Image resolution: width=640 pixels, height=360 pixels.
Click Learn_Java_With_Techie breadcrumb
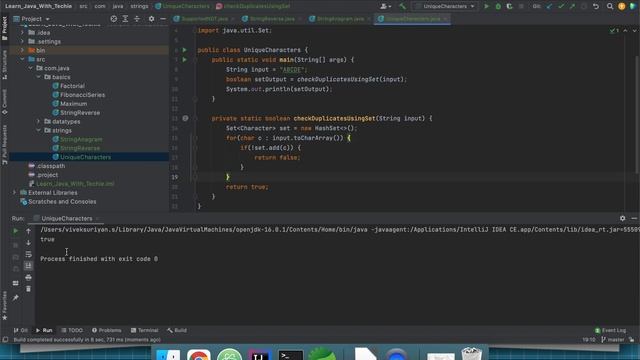coord(38,6)
